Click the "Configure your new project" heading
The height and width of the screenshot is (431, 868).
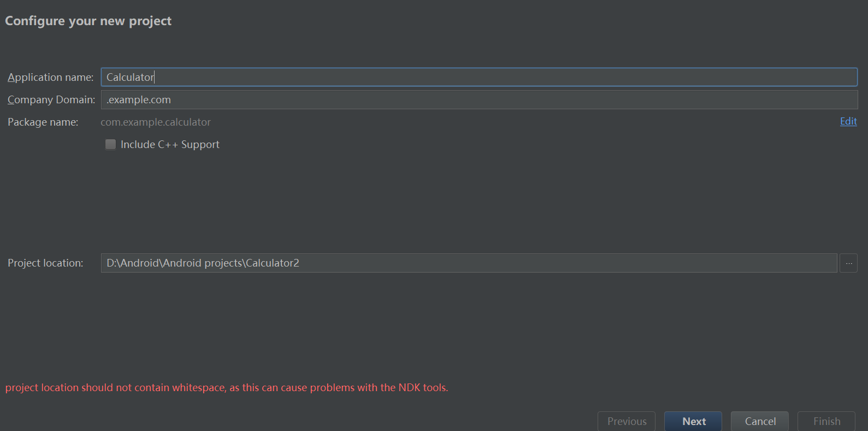click(x=88, y=21)
